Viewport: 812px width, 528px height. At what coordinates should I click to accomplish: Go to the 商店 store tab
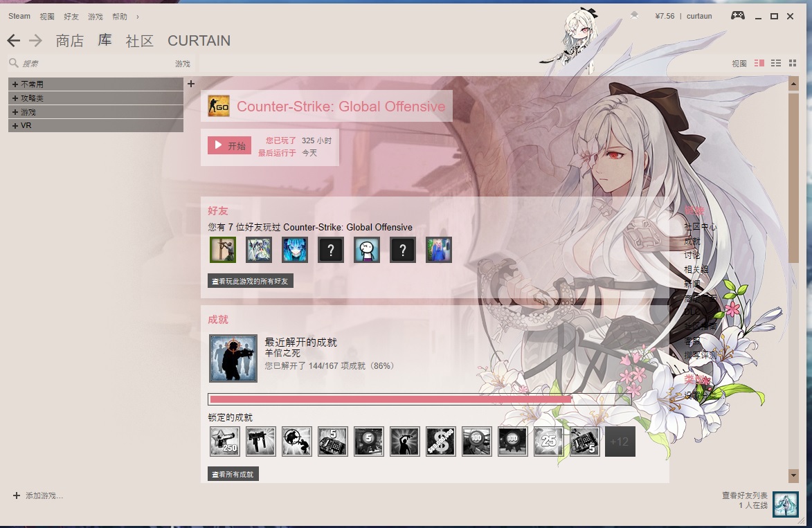tap(69, 41)
